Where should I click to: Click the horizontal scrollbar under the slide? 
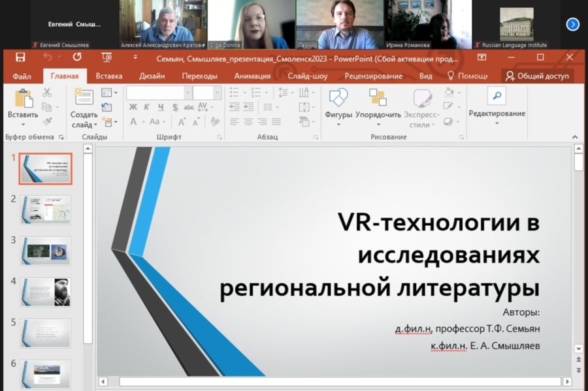pos(340,381)
